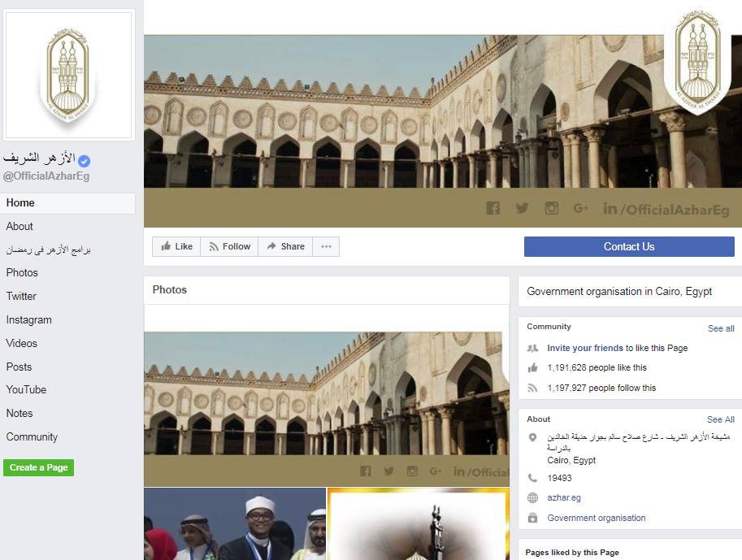Image resolution: width=742 pixels, height=560 pixels.
Task: Click the Arabic page name title
Action: point(39,158)
